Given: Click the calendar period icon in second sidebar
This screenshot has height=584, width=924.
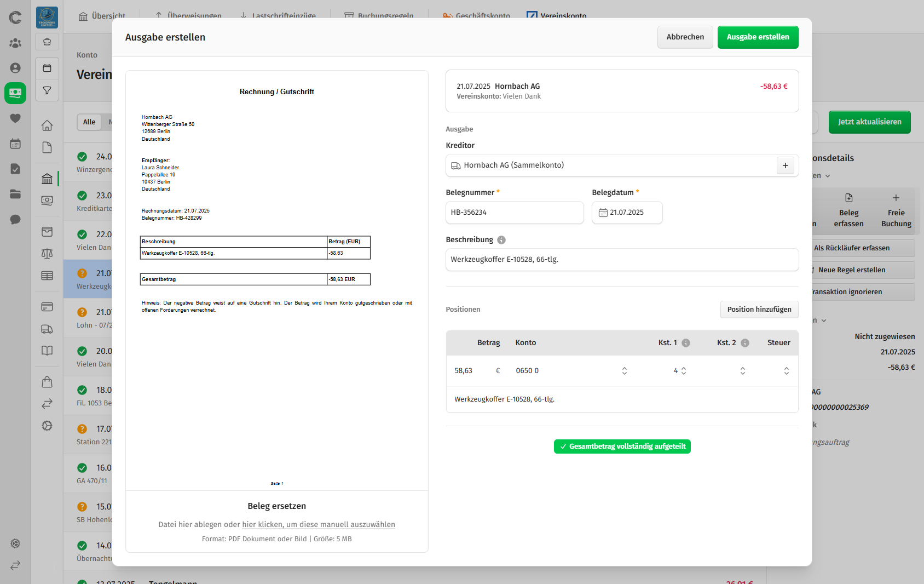Looking at the screenshot, I should [47, 68].
